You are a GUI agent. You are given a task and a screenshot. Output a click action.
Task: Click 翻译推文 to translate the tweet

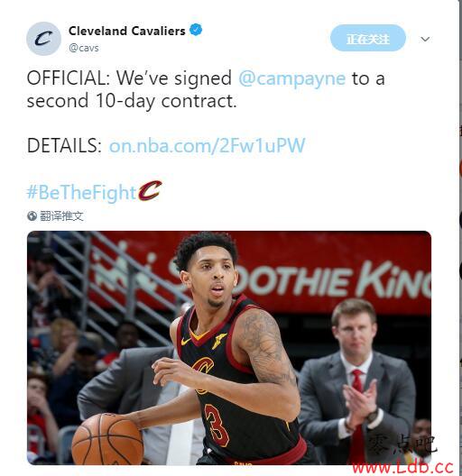[61, 216]
